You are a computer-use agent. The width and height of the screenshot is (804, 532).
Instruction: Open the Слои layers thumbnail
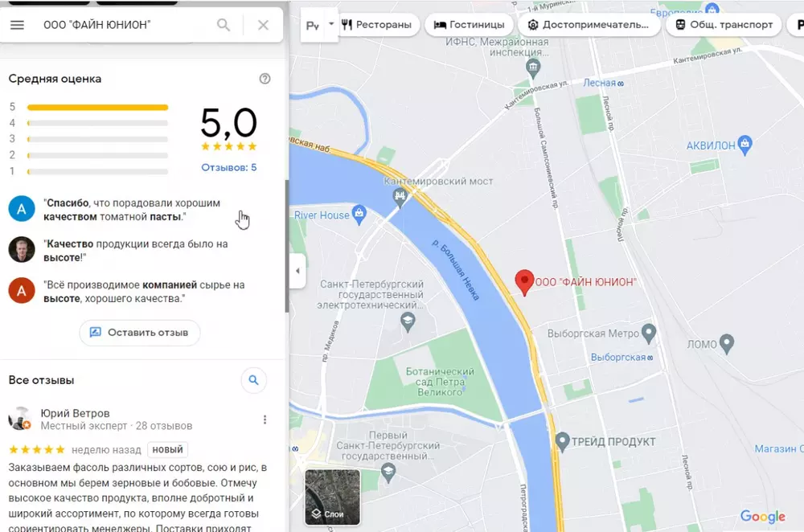click(332, 497)
